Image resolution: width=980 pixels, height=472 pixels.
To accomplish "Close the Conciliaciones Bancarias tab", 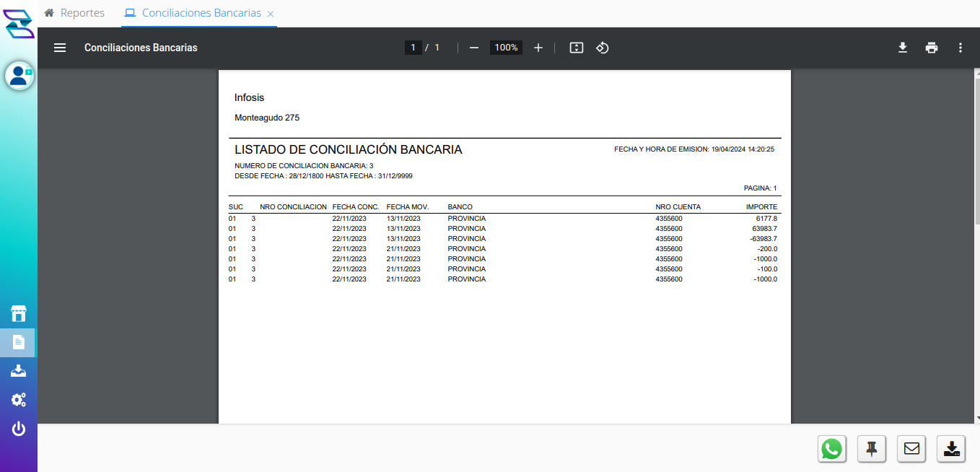I will [271, 14].
